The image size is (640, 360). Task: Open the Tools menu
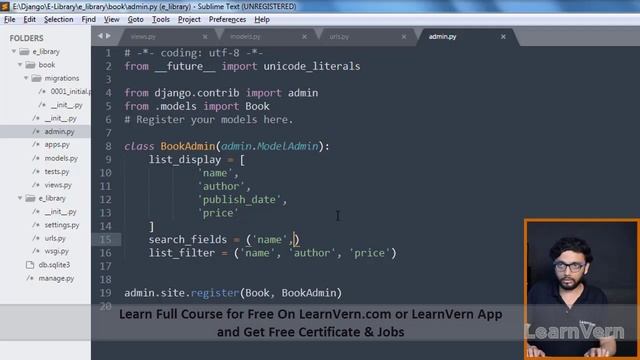tap(161, 20)
